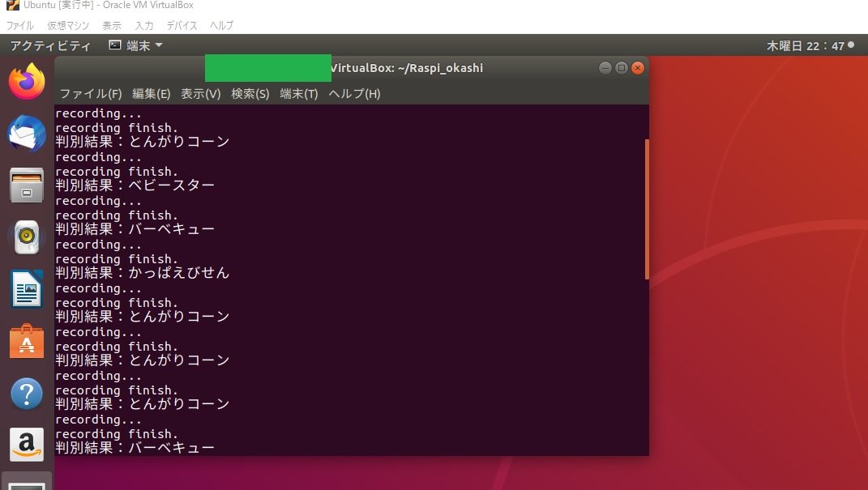868x490 pixels.
Task: Click the first 判別結果：とんがりコーン line
Action: pyautogui.click(x=143, y=142)
